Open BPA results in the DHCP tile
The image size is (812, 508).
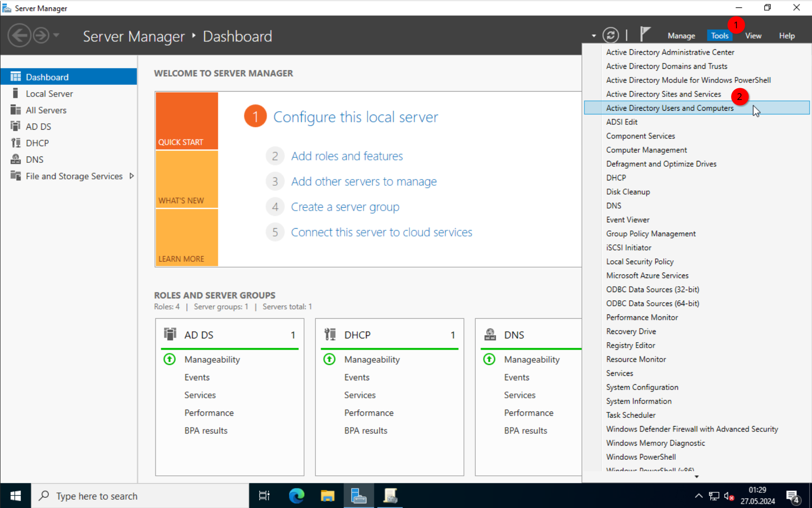coord(366,430)
